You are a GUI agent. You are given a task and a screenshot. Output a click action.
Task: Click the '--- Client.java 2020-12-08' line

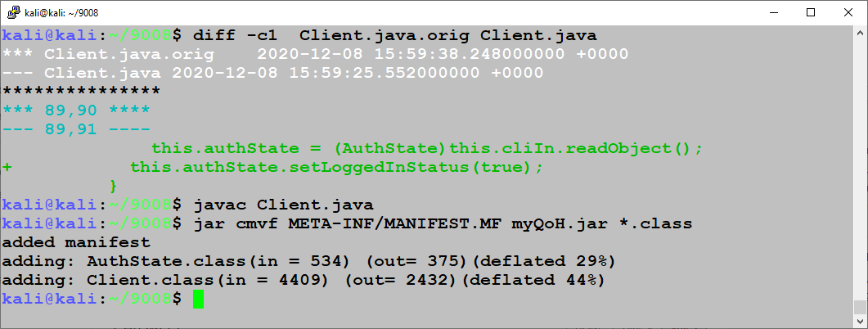(x=273, y=73)
